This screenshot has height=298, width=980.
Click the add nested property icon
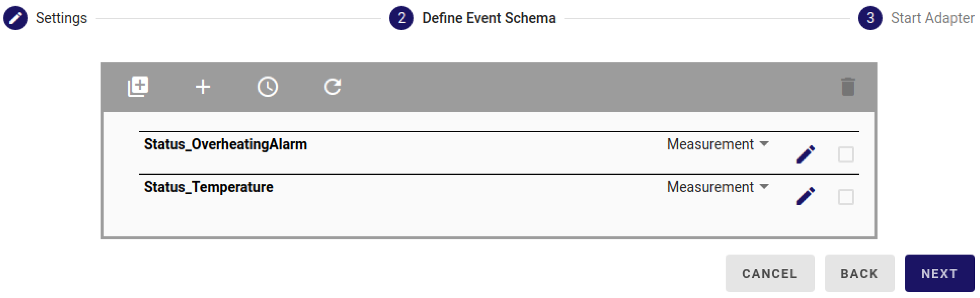point(138,87)
